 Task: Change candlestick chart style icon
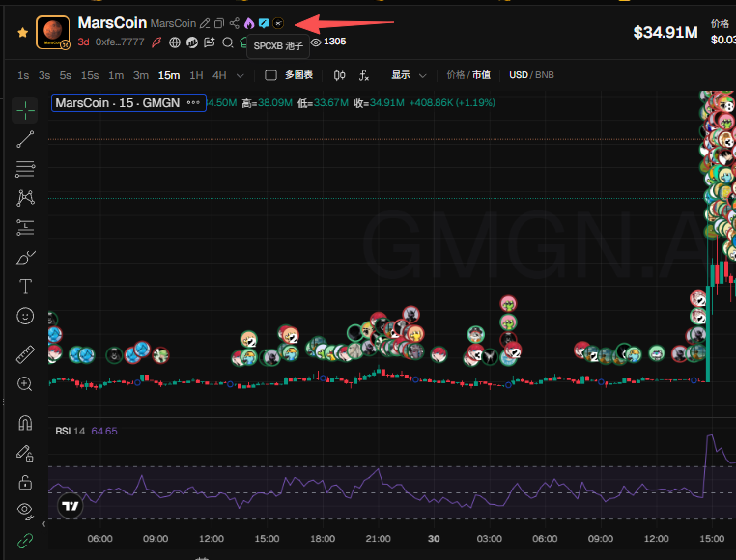(x=339, y=75)
